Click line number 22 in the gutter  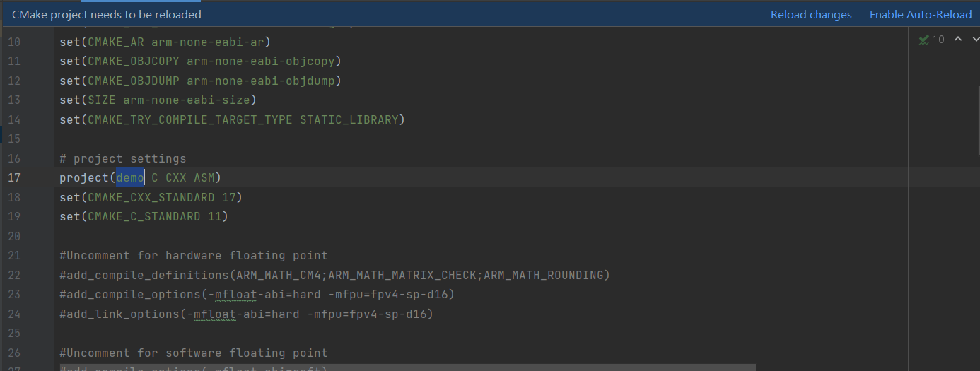14,275
